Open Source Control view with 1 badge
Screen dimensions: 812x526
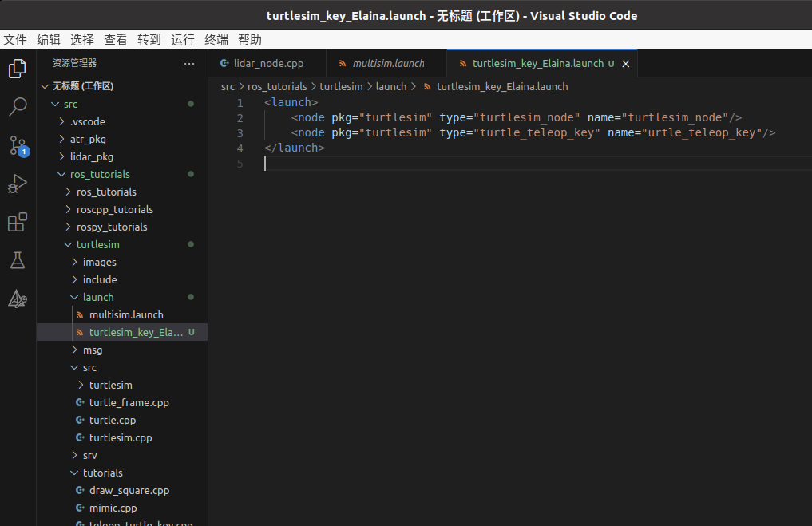click(18, 146)
